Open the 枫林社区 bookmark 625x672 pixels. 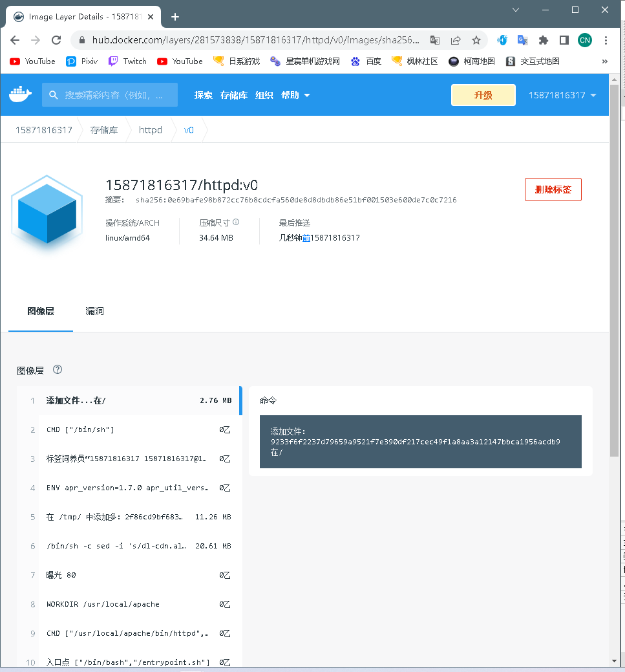(415, 61)
